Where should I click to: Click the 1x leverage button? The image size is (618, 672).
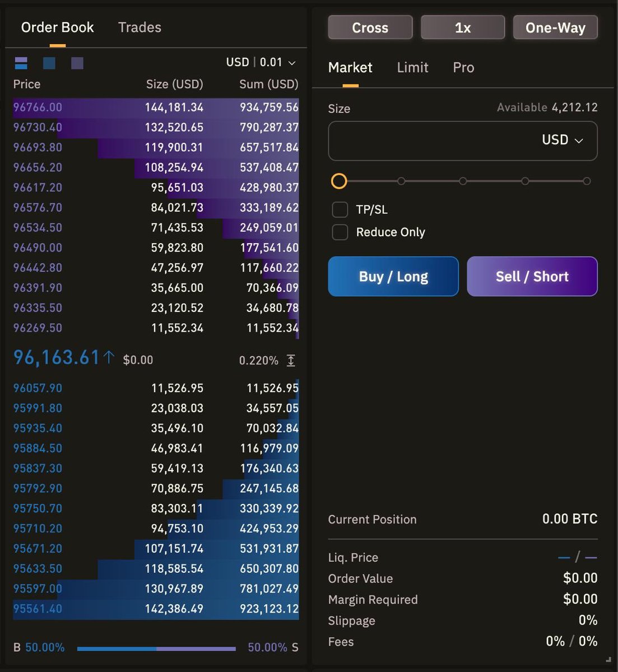tap(463, 27)
